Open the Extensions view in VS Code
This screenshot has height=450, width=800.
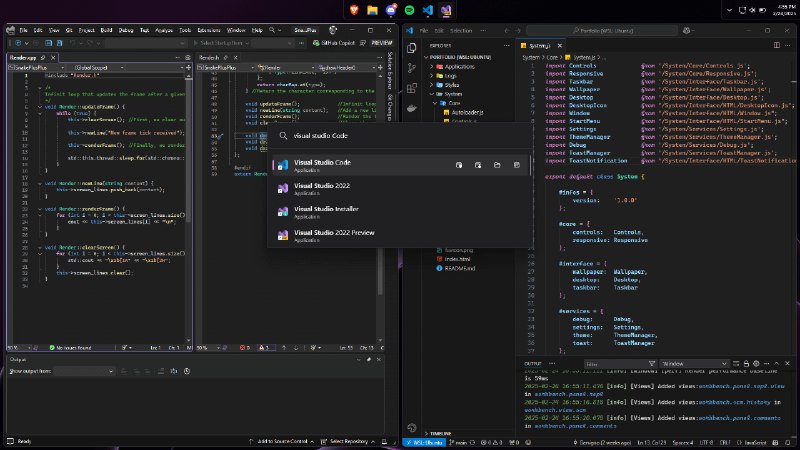[x=412, y=88]
